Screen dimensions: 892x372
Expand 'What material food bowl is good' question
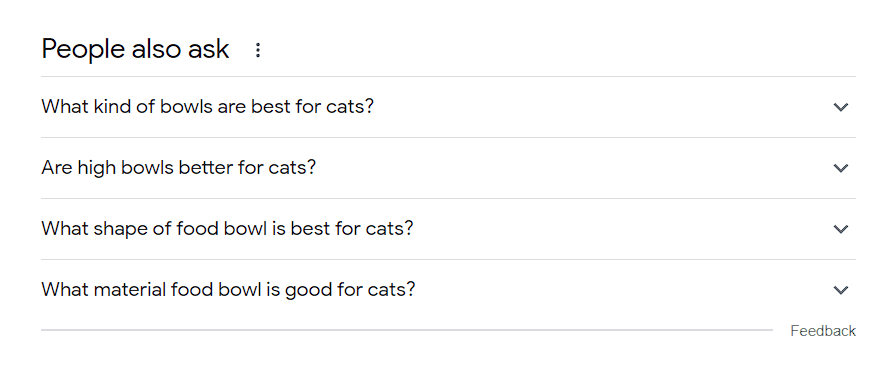pyautogui.click(x=448, y=290)
